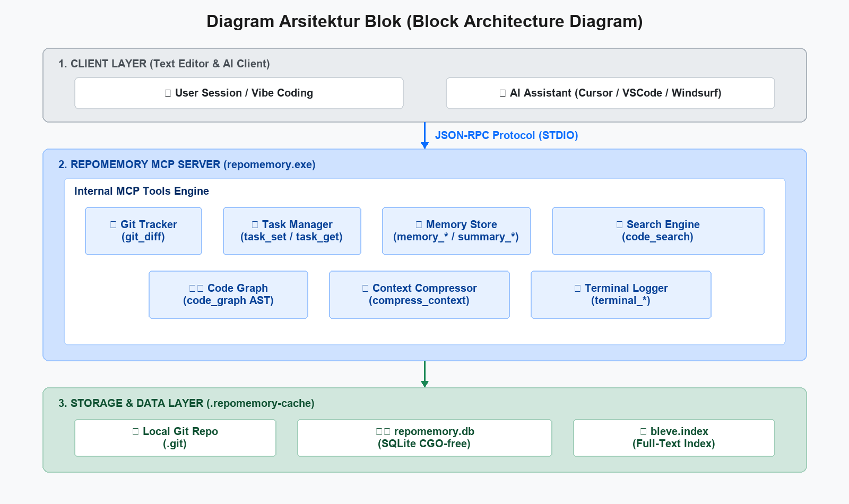Click the 3. STORAGE & DATA LAYER heading
Screen dimensions: 849x504
pos(186,403)
